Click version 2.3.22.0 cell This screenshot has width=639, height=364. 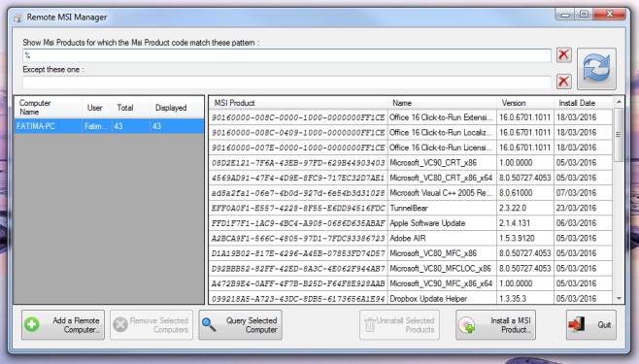524,208
